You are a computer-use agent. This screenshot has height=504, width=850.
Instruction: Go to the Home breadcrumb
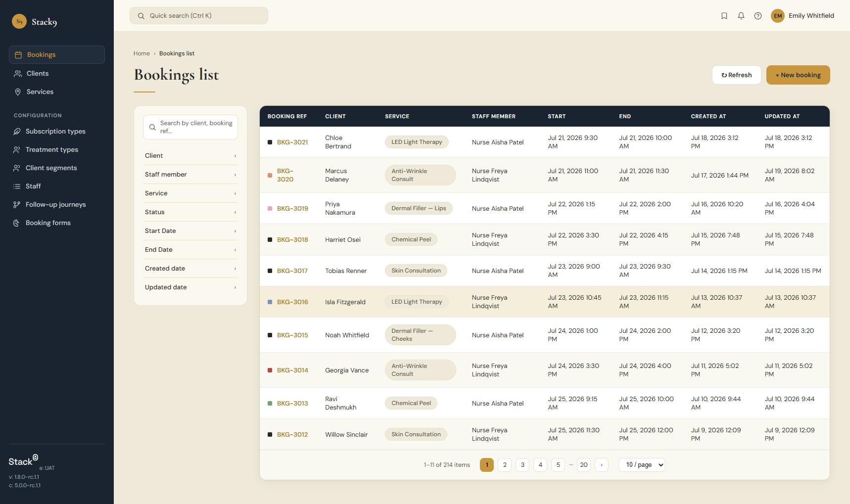(142, 53)
